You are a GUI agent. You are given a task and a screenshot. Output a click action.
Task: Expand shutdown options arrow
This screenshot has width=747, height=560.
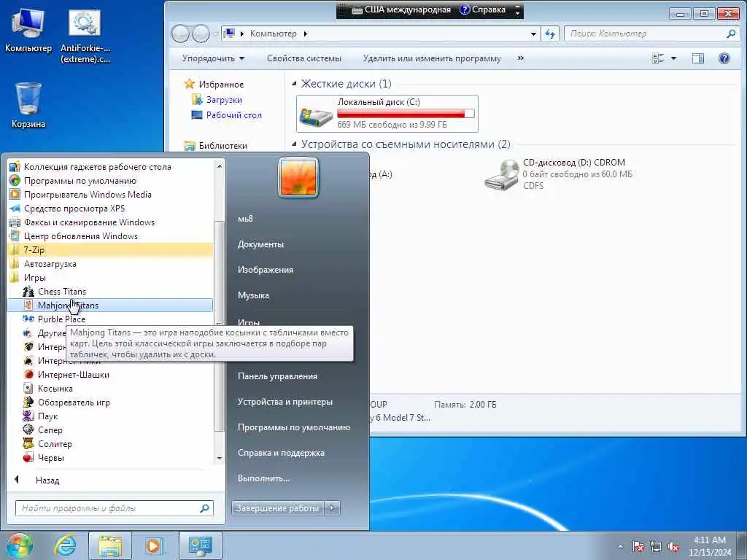[333, 508]
